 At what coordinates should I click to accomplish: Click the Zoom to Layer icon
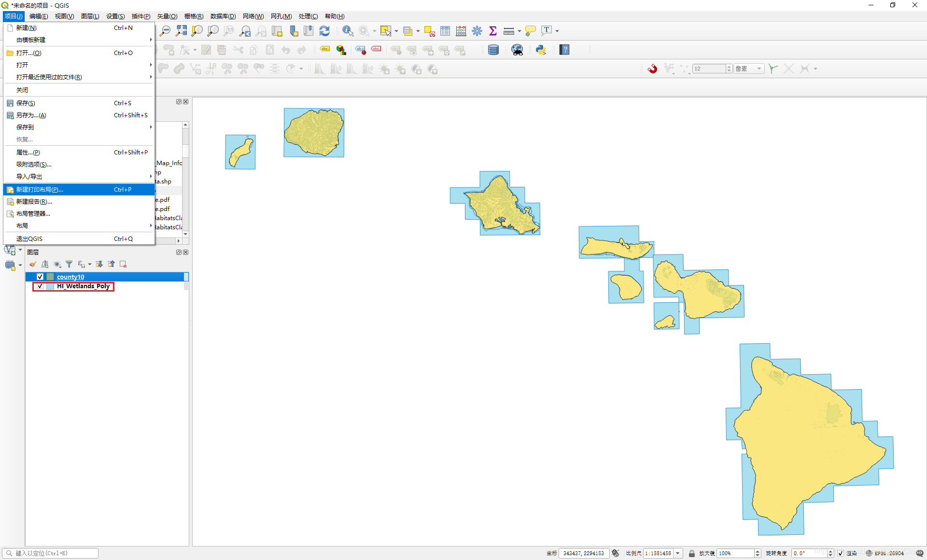pyautogui.click(x=213, y=31)
